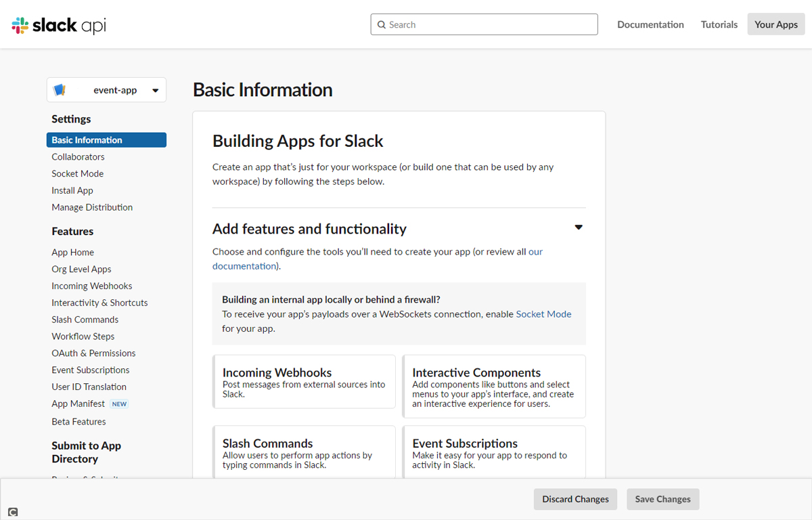
Task: Open the event-app selector dropdown
Action: (155, 91)
